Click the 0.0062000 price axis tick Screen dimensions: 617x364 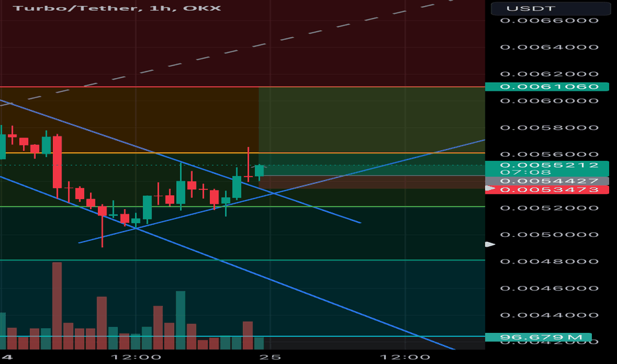click(x=549, y=74)
